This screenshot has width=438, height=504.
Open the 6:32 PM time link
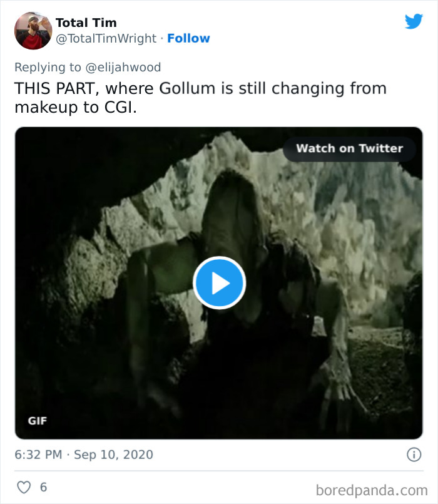[38, 455]
